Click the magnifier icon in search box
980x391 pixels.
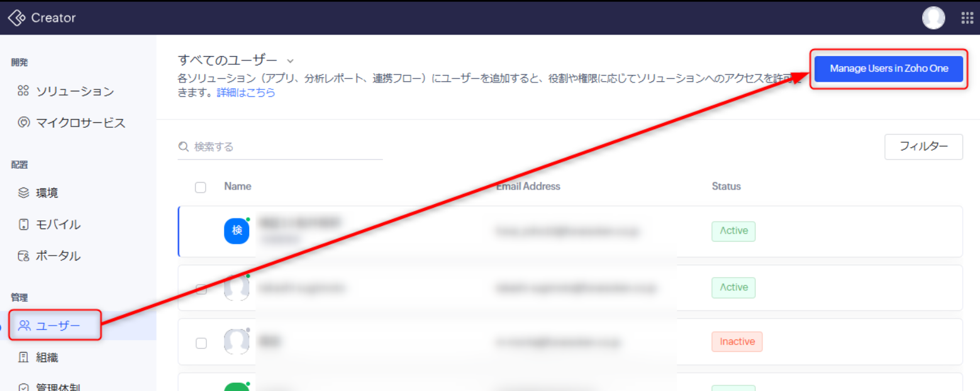(184, 147)
